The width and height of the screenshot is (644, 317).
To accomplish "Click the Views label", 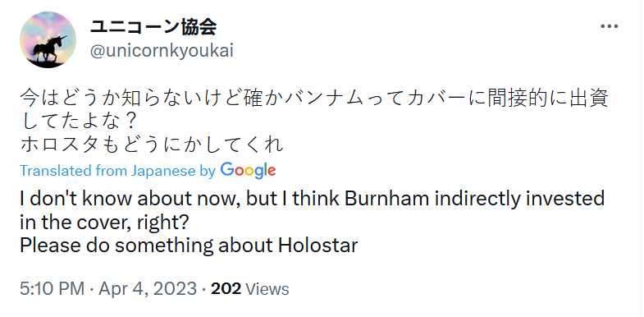I will [267, 288].
